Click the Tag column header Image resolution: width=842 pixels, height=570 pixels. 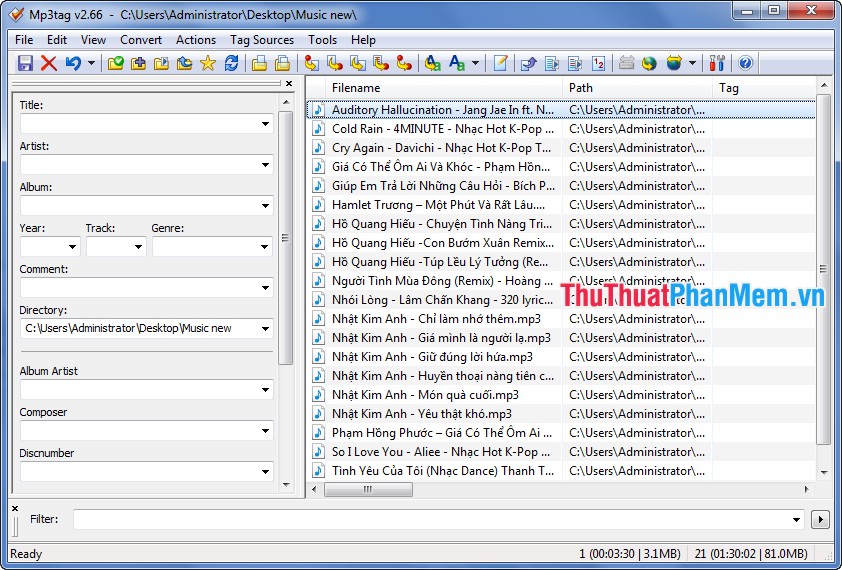(x=764, y=88)
